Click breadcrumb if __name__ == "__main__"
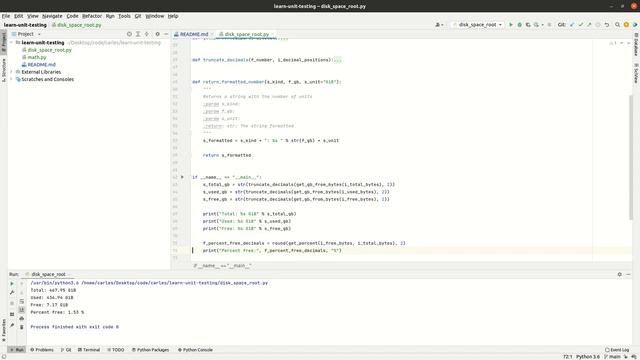Image resolution: width=640 pixels, height=360 pixels. point(222,266)
